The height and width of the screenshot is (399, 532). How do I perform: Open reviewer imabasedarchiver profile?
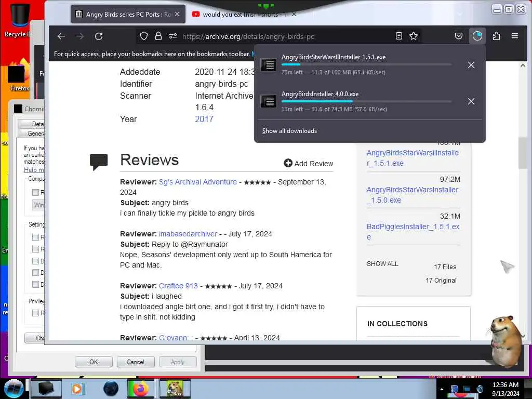click(x=188, y=234)
